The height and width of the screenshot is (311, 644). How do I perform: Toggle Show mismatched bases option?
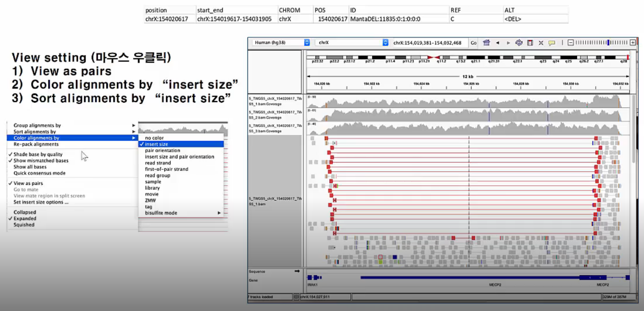40,161
